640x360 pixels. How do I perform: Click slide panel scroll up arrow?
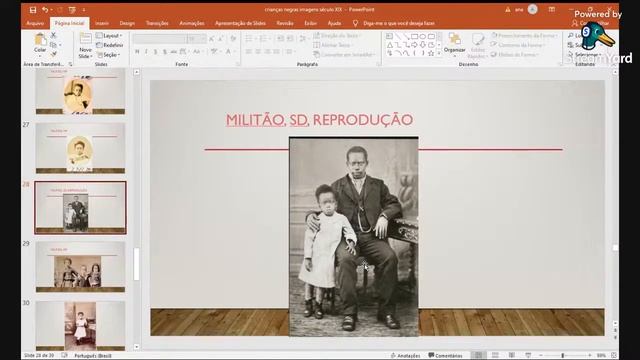click(x=136, y=72)
